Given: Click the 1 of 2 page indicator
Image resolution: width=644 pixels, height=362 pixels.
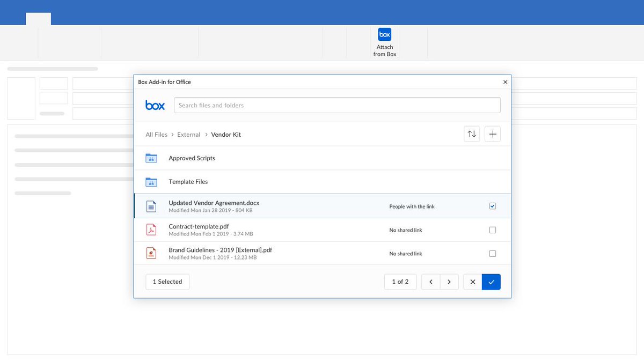Looking at the screenshot, I should pyautogui.click(x=400, y=282).
